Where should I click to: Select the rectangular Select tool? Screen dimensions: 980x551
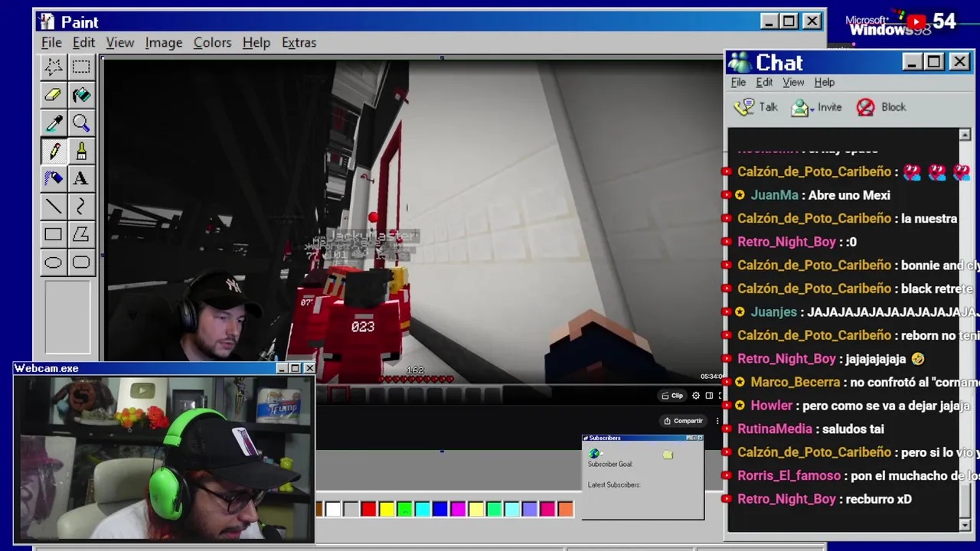click(x=80, y=67)
